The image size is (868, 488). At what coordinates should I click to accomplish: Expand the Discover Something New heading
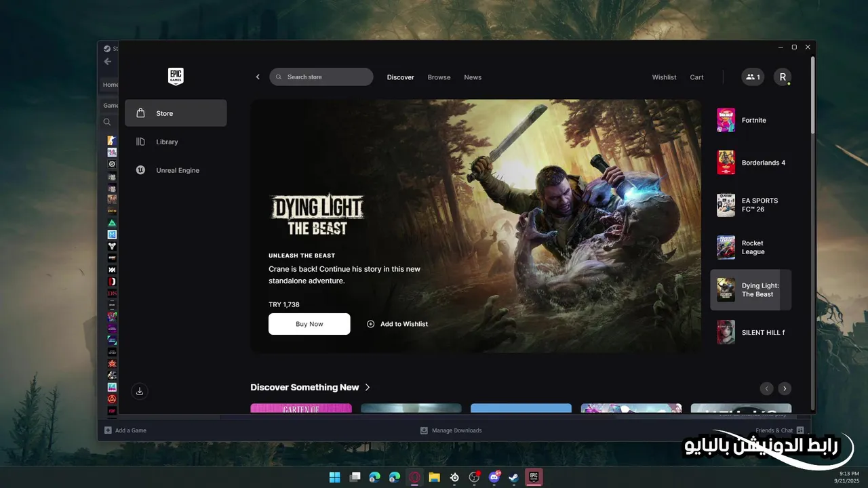click(311, 388)
